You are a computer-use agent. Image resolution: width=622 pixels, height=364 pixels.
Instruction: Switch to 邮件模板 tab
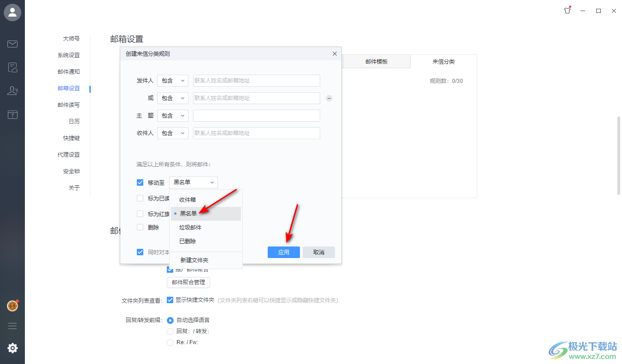coord(376,61)
